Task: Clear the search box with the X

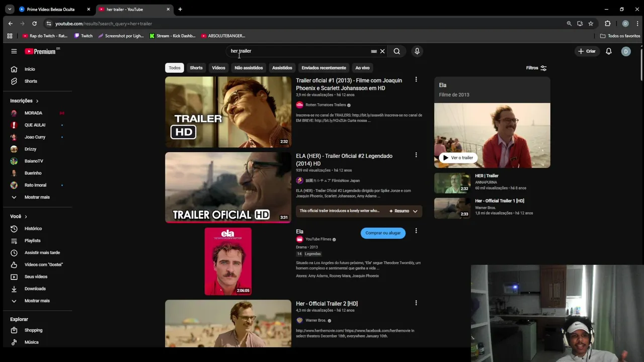Action: (x=382, y=51)
